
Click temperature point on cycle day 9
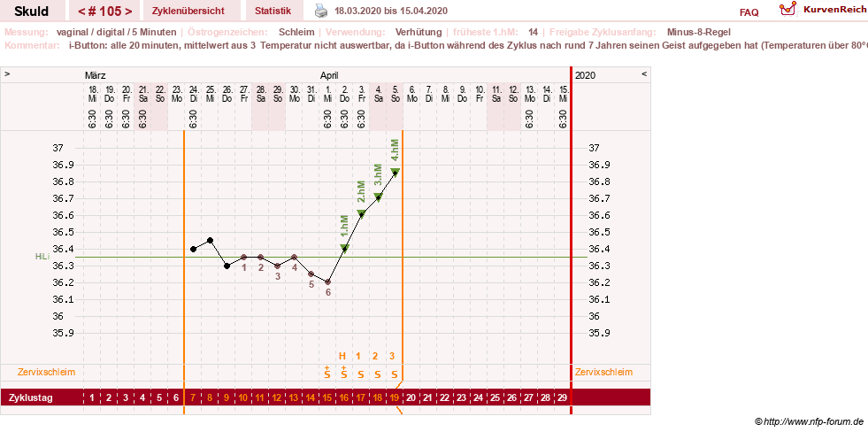click(x=227, y=266)
